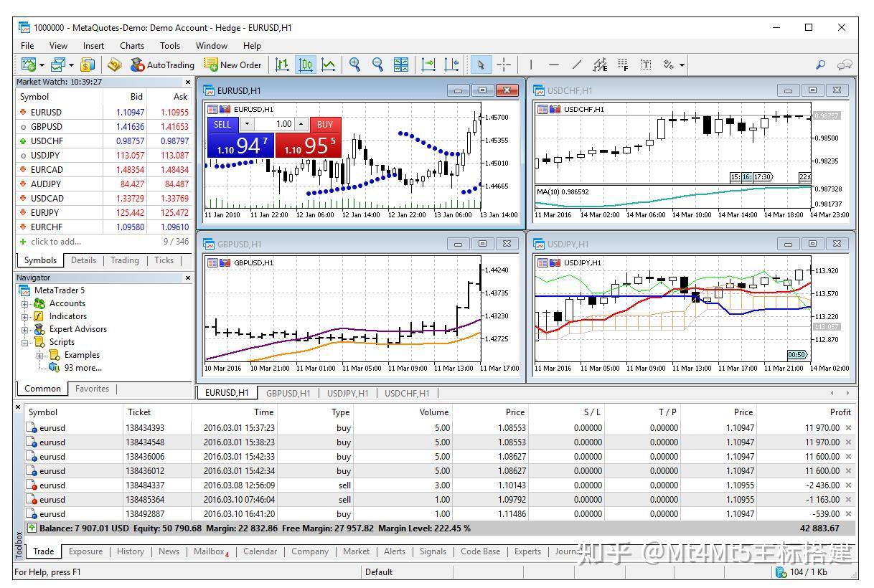Screen dimensions: 874x588
Task: Switch chart to bar chart
Action: click(x=282, y=65)
